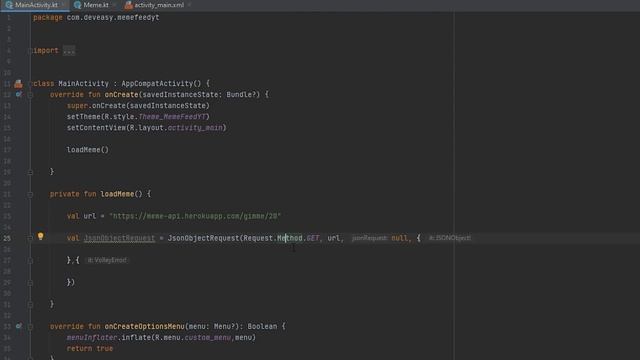Click fold end marker at closing })
The width and height of the screenshot is (640, 360).
coord(30,282)
